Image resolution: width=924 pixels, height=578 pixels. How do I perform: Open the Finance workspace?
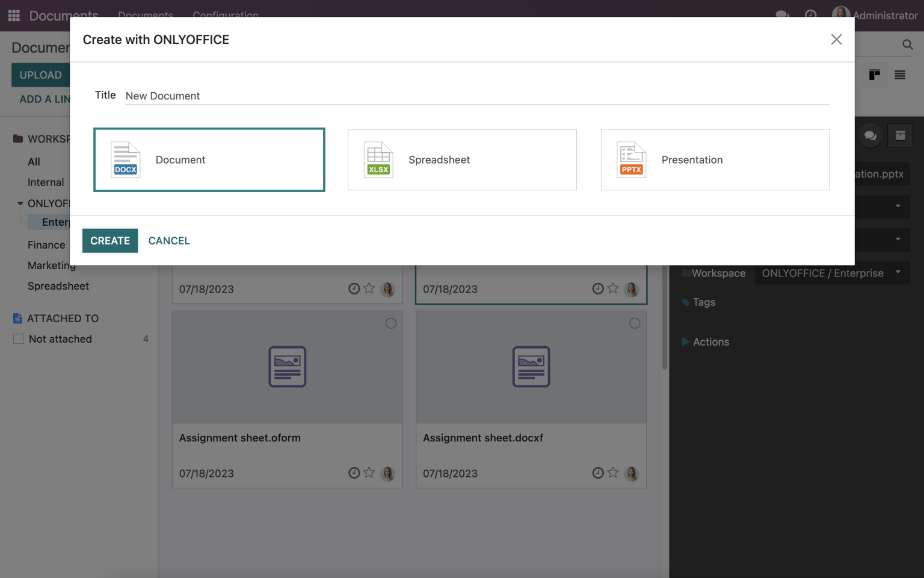46,245
